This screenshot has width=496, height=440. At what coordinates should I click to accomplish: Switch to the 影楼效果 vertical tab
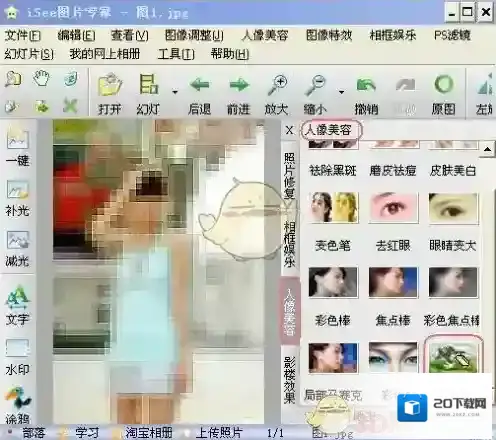(290, 379)
